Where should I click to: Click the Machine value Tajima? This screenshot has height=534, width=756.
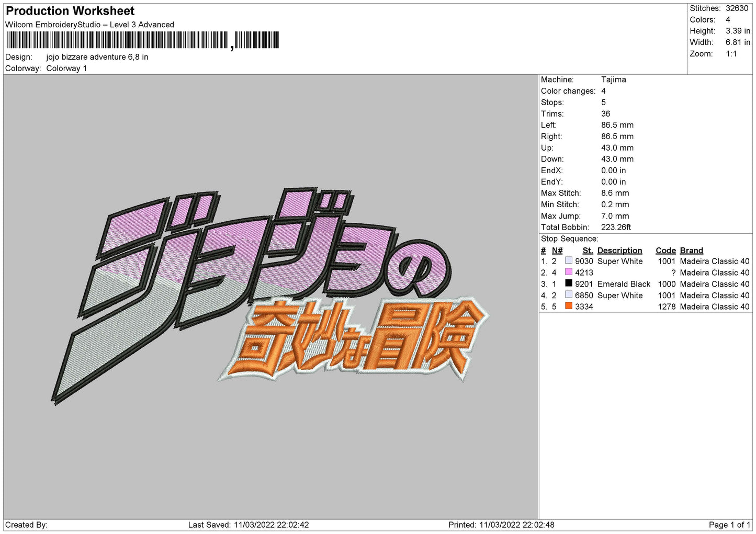(x=613, y=79)
